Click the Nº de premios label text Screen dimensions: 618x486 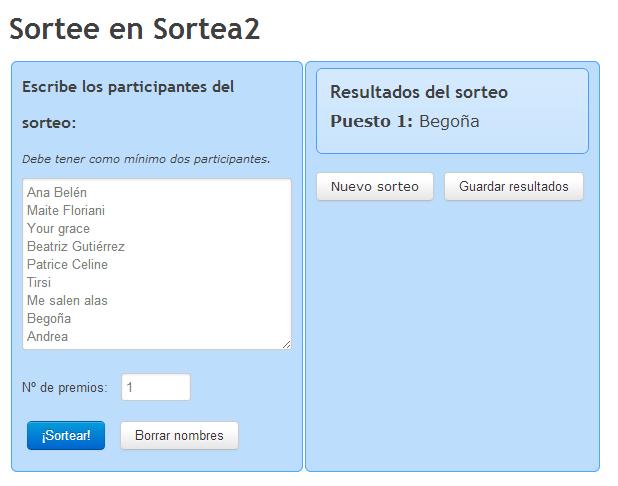click(65, 387)
